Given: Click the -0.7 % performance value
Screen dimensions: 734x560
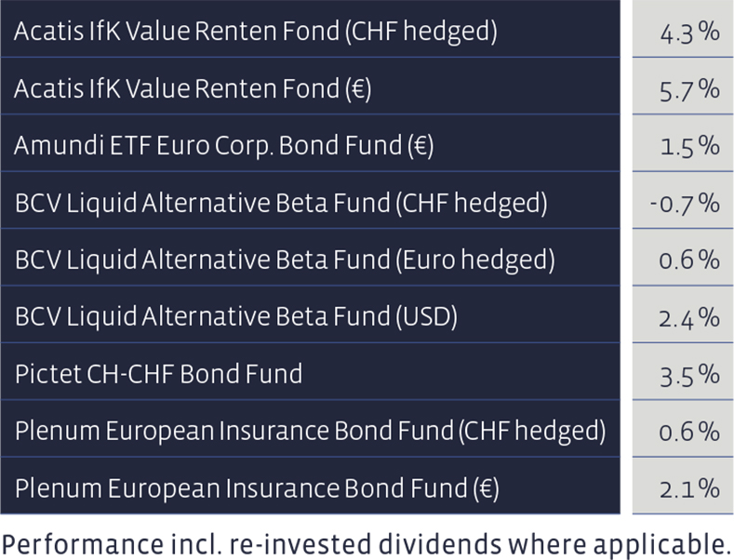Looking at the screenshot, I should coord(685,204).
